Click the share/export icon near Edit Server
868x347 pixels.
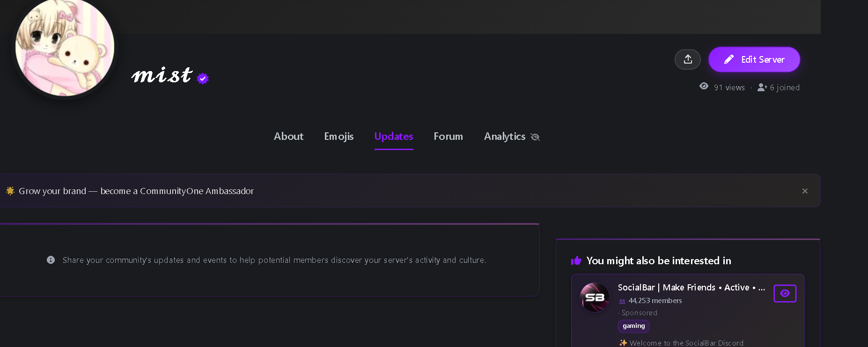coord(687,59)
